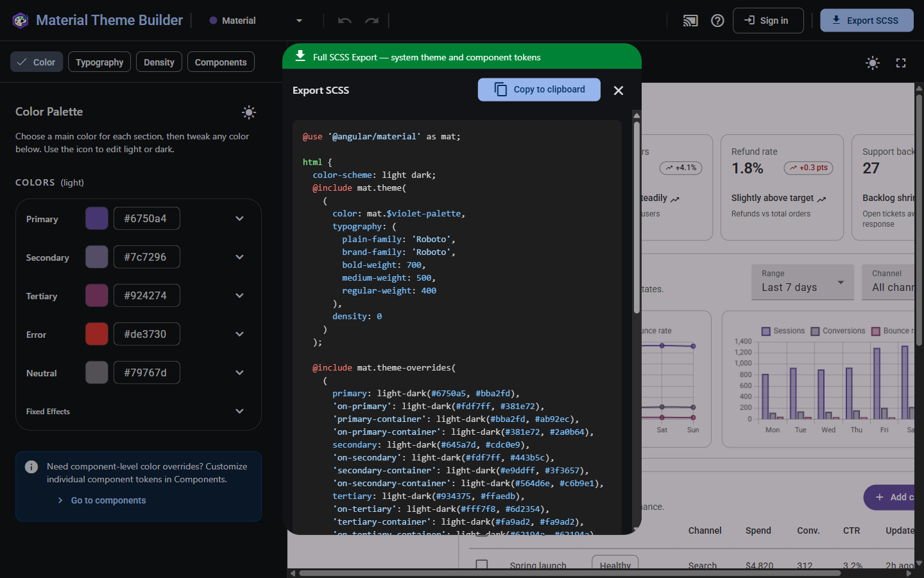The height and width of the screenshot is (578, 924).
Task: Edit the Secondary hex field #7c7296
Action: [x=147, y=257]
